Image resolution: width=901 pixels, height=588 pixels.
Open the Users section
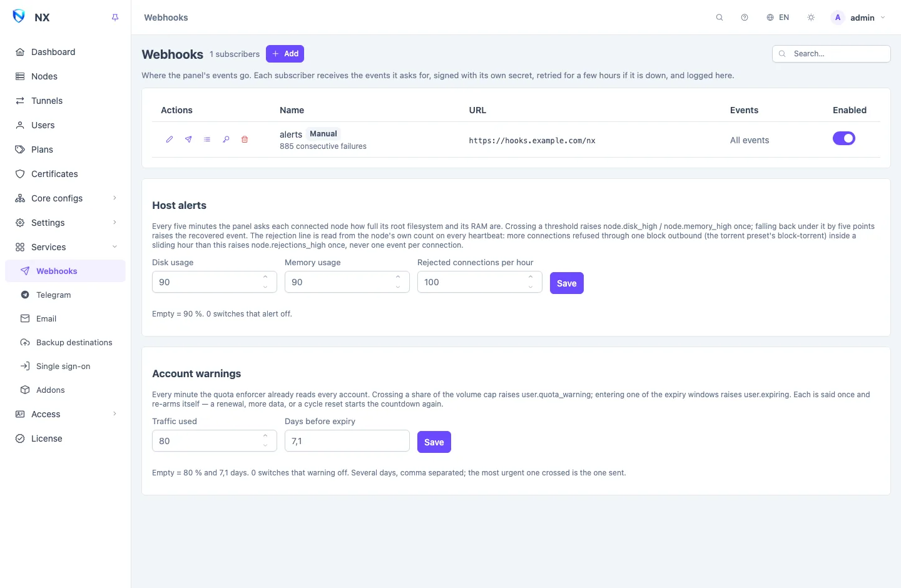pos(65,125)
